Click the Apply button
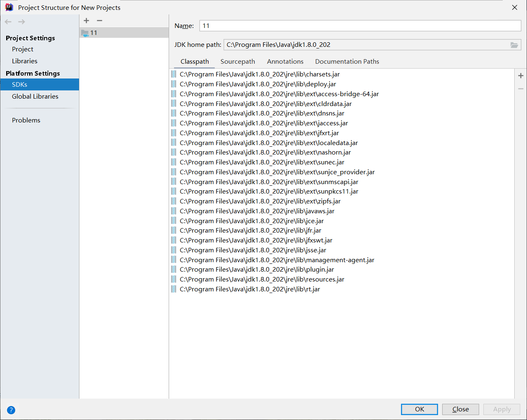This screenshot has height=420, width=527. tap(502, 409)
